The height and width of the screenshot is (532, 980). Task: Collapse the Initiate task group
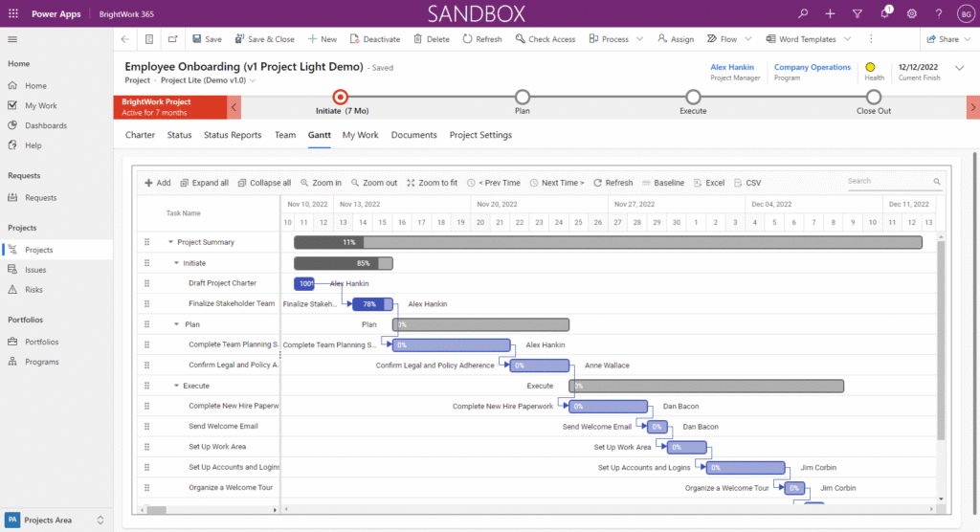[x=176, y=263]
